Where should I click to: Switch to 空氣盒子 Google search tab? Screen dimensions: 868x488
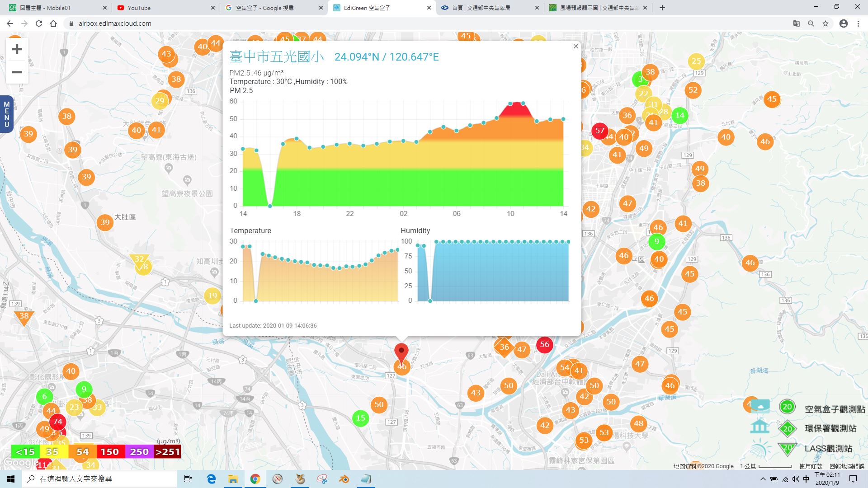click(274, 8)
